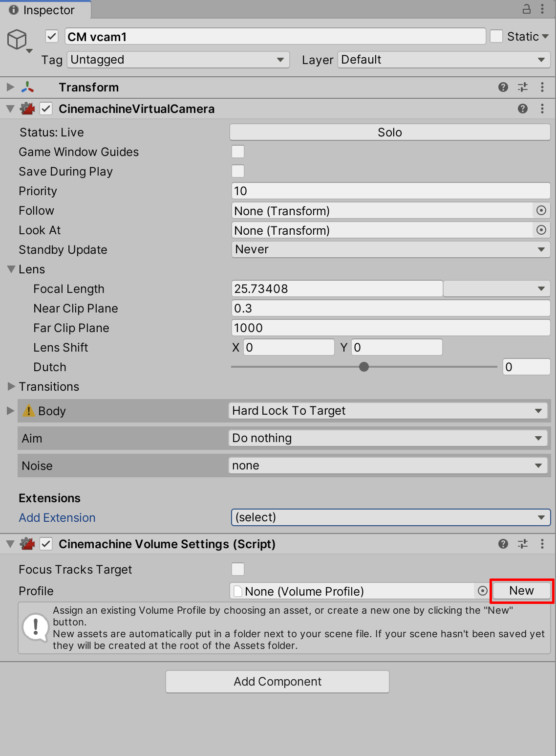Click the GameObject name field CM vcam1
The height and width of the screenshot is (756, 556).
275,37
